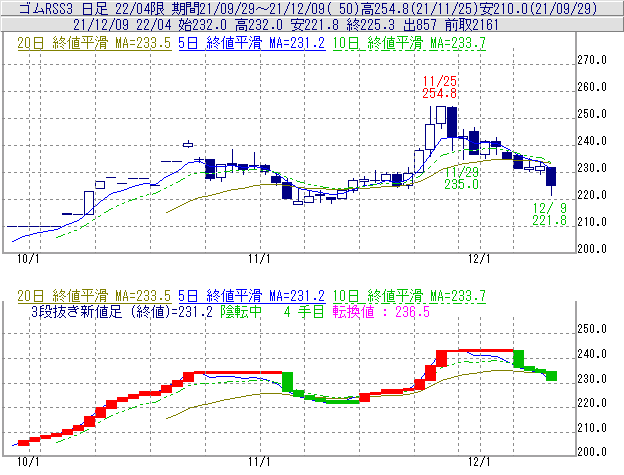Click the 270.0 axis label in upper chart

[x=592, y=60]
